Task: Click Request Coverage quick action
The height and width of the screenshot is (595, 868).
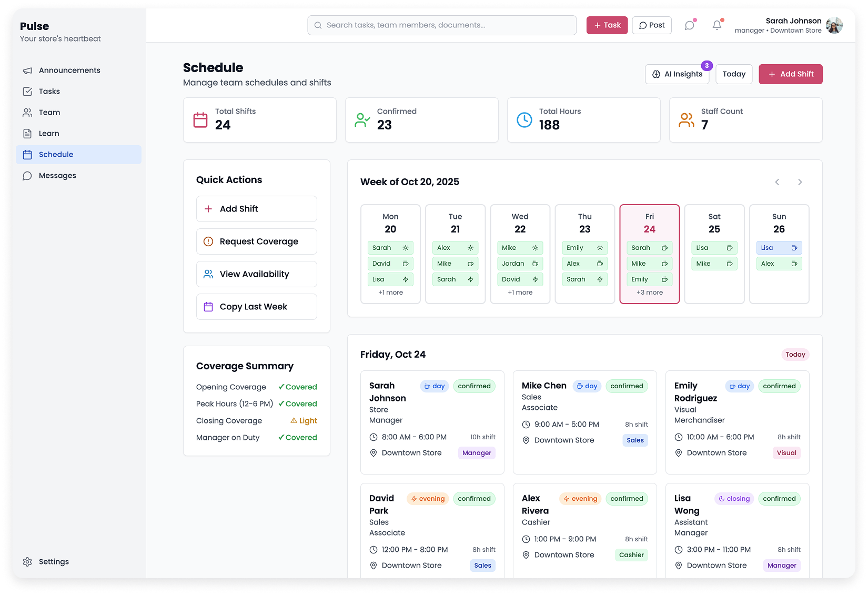Action: [257, 241]
